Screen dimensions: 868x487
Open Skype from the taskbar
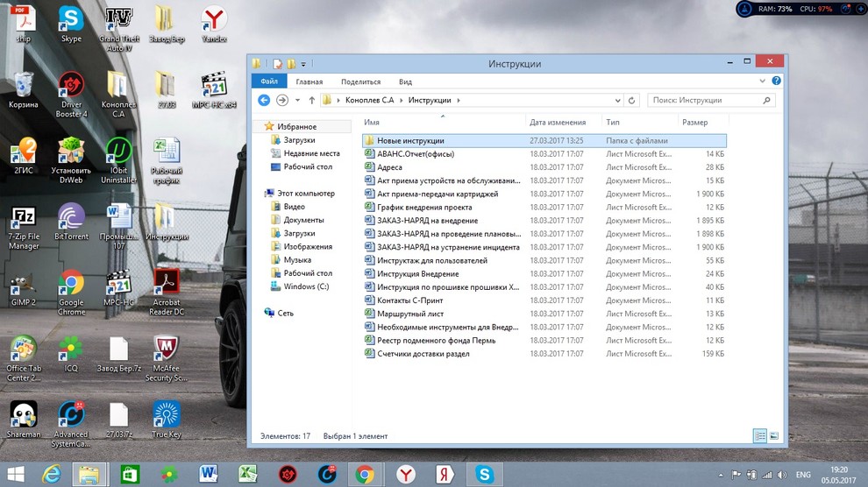[484, 474]
